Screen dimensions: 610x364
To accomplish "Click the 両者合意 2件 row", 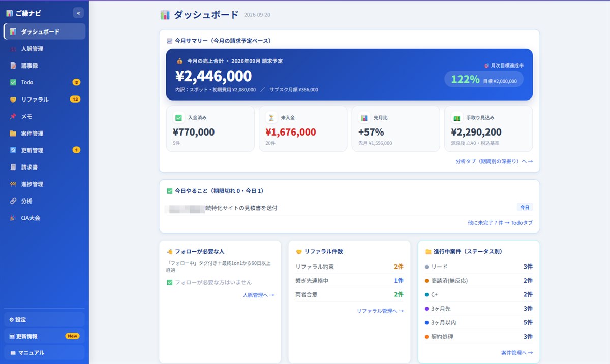I will [349, 294].
